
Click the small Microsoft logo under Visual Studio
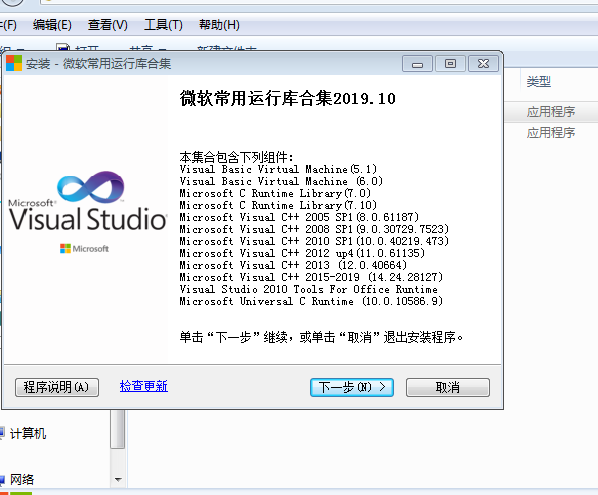pyautogui.click(x=84, y=249)
